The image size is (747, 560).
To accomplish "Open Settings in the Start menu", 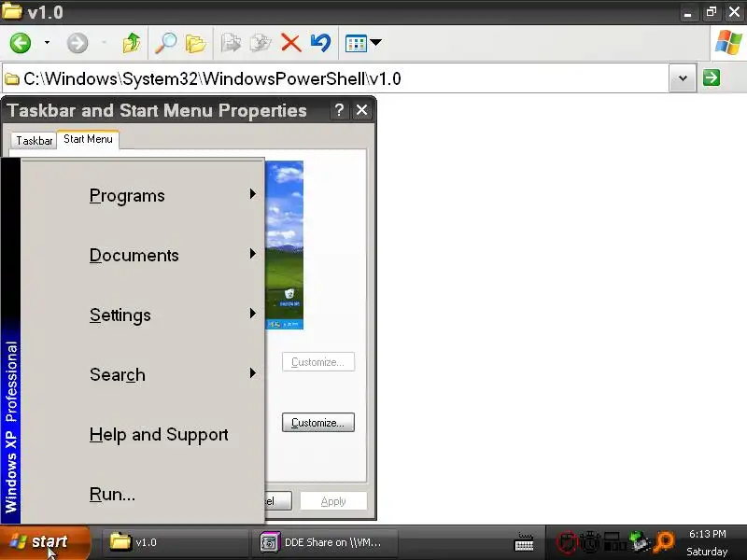I will 143,315.
